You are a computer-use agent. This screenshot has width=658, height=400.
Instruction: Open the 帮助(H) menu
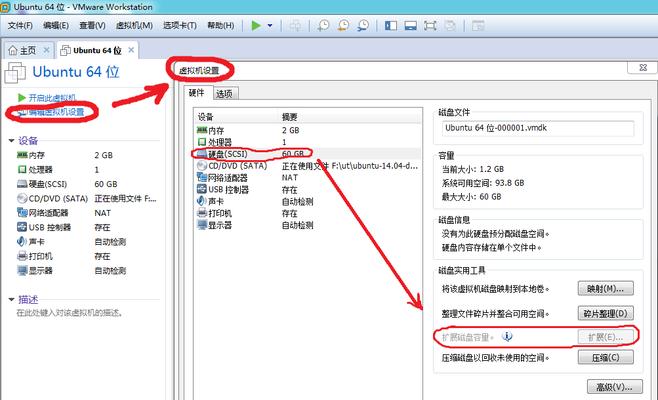tap(221, 26)
